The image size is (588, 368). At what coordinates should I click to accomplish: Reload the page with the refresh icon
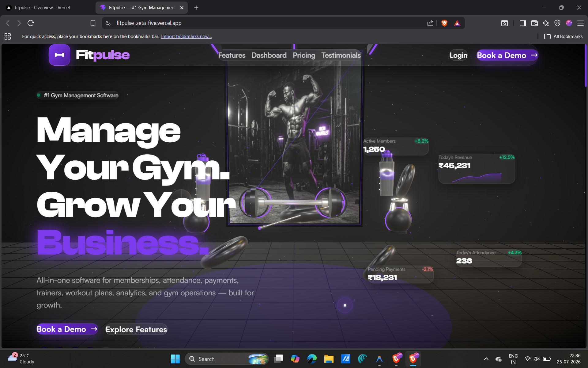[31, 23]
